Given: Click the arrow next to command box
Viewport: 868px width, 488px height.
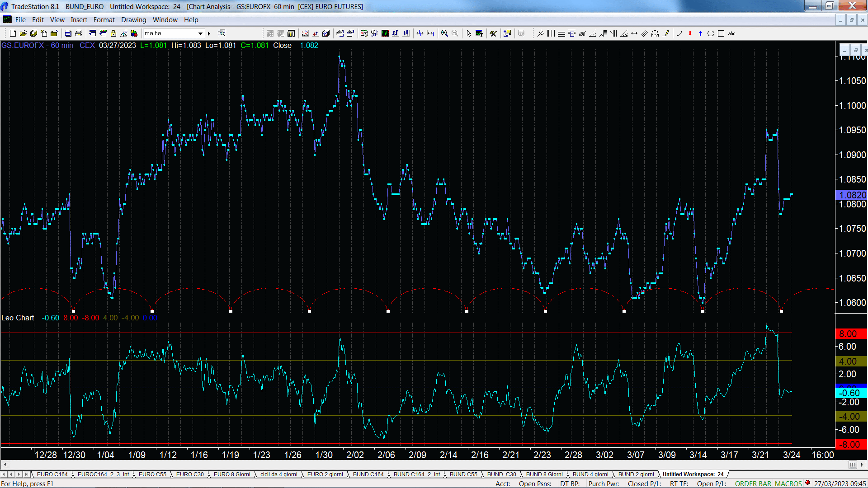Looking at the screenshot, I should click(x=209, y=33).
